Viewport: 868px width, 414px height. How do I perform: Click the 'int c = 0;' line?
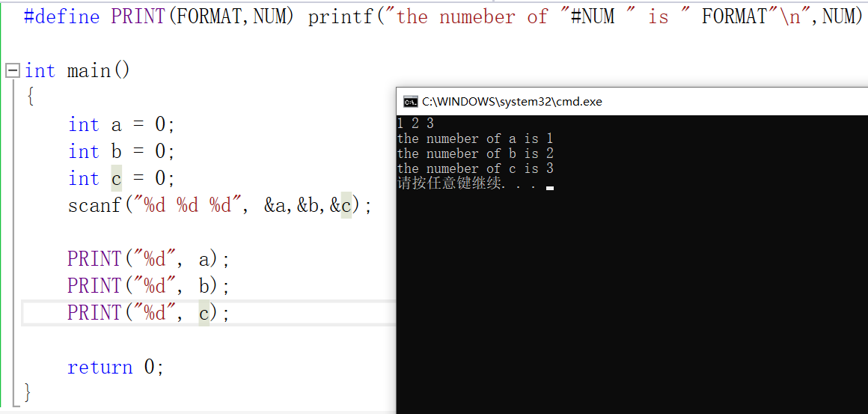coord(121,179)
